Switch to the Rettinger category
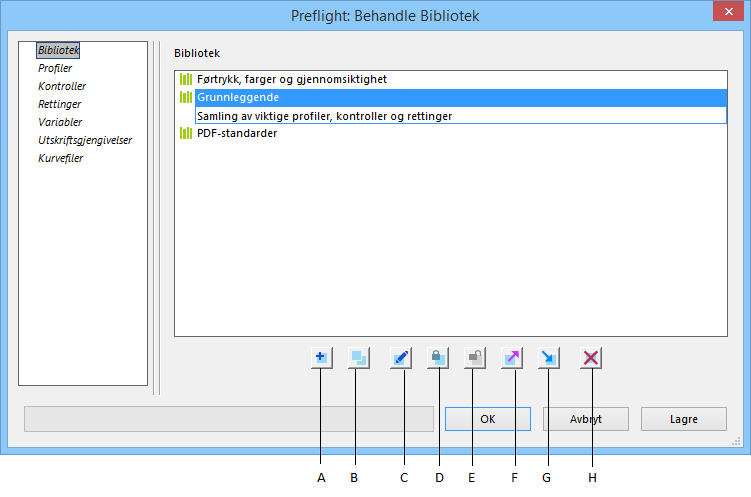 point(59,104)
